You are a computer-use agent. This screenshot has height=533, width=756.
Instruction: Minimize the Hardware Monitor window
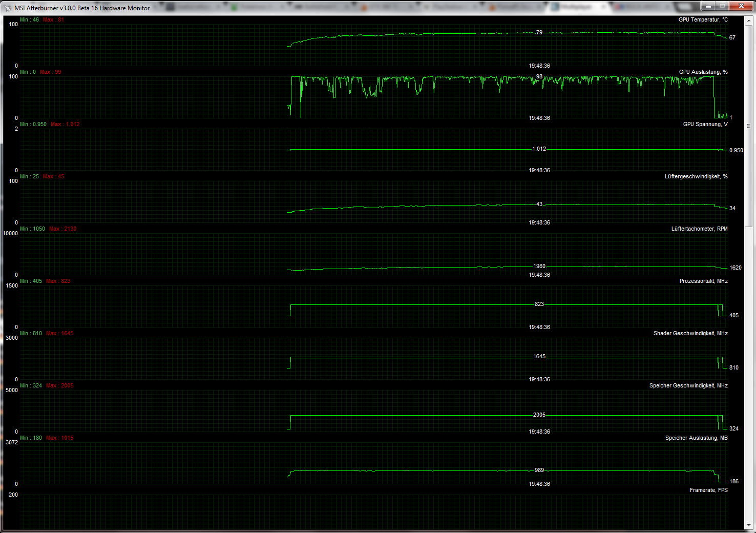tap(709, 6)
